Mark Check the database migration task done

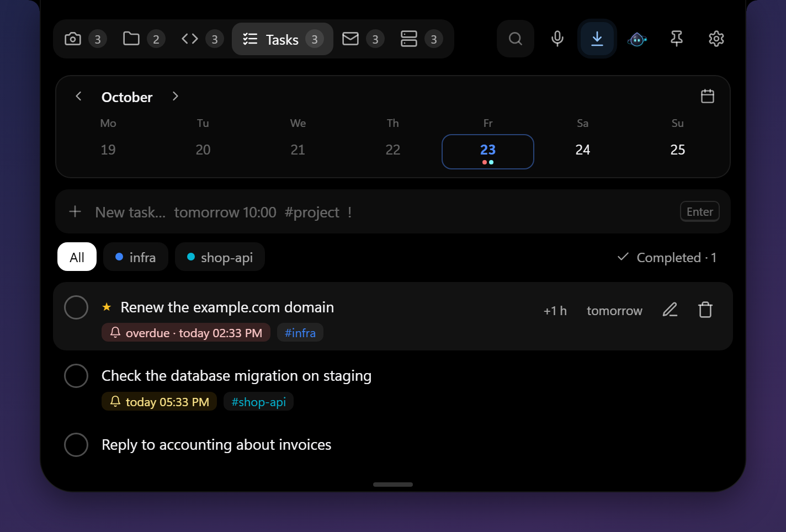pyautogui.click(x=76, y=376)
